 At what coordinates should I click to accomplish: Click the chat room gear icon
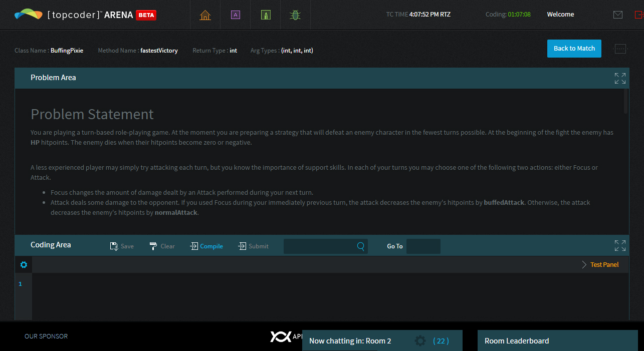coord(420,341)
